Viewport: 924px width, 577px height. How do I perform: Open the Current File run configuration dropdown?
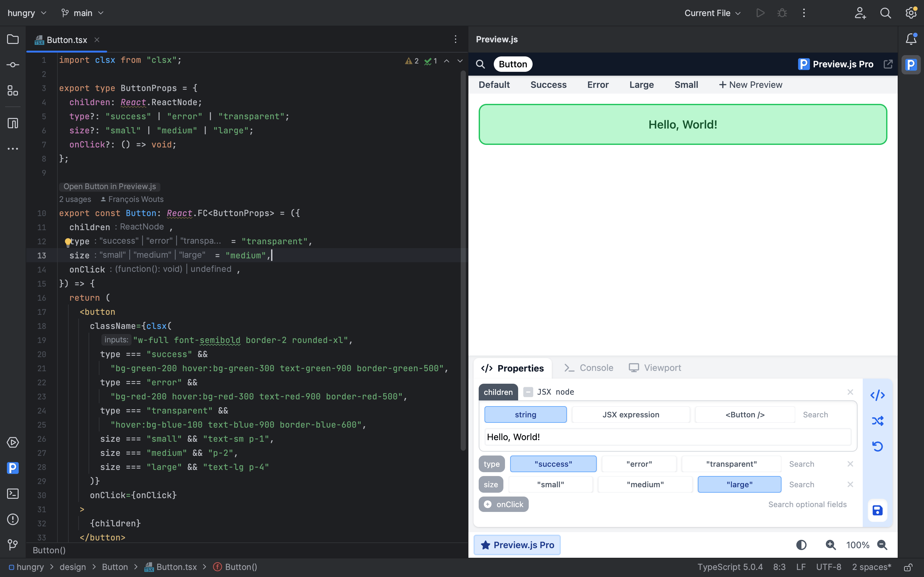[712, 13]
